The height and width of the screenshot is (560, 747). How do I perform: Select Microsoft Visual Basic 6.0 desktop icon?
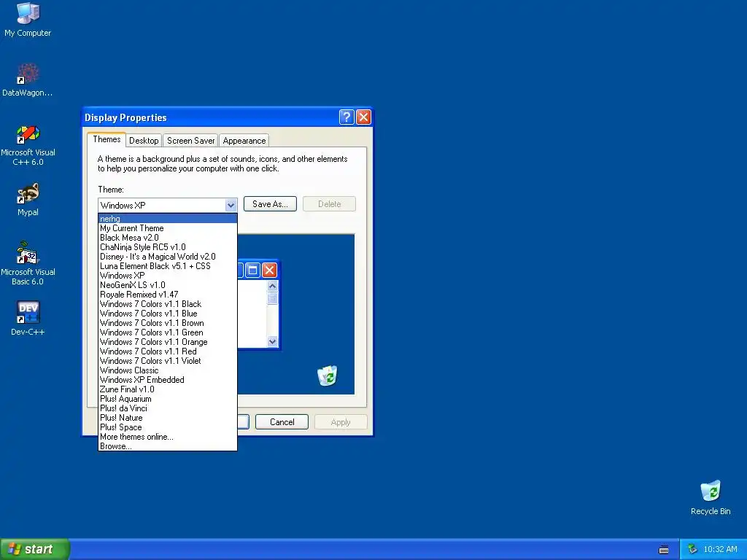point(28,262)
